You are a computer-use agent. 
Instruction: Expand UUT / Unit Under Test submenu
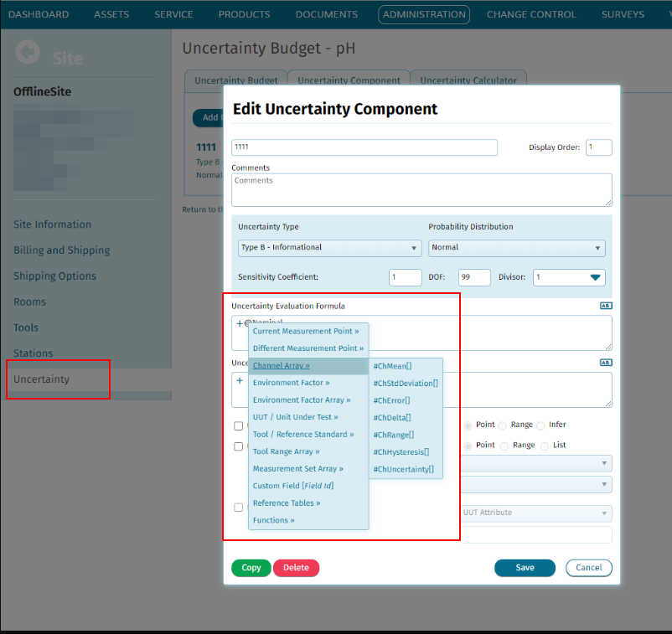(308, 417)
